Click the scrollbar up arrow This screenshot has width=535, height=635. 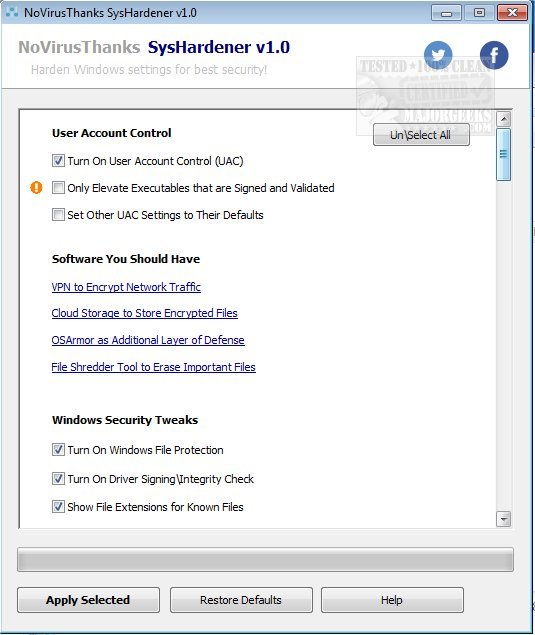[503, 119]
